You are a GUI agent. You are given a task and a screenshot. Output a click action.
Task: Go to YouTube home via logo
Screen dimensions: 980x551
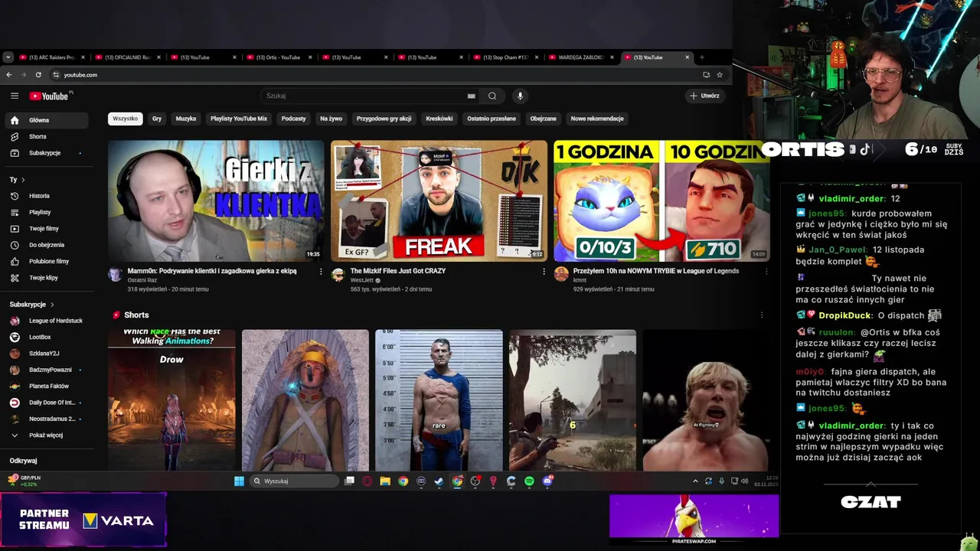pyautogui.click(x=49, y=96)
